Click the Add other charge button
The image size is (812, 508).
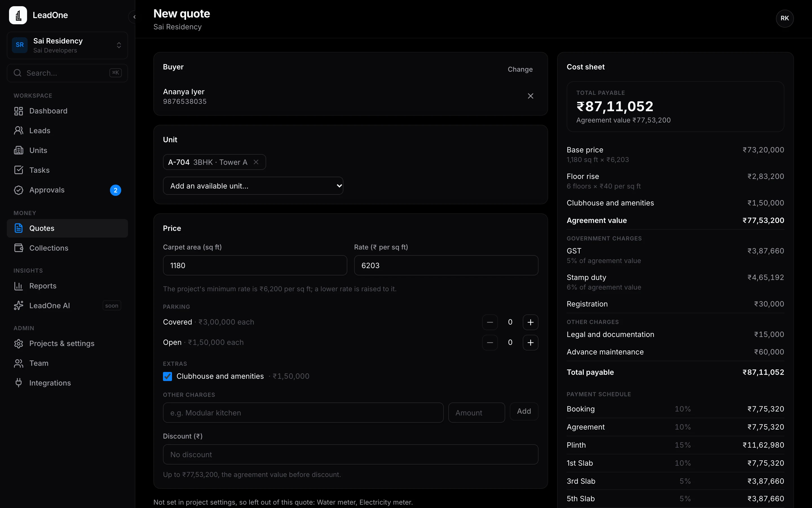[x=524, y=411]
